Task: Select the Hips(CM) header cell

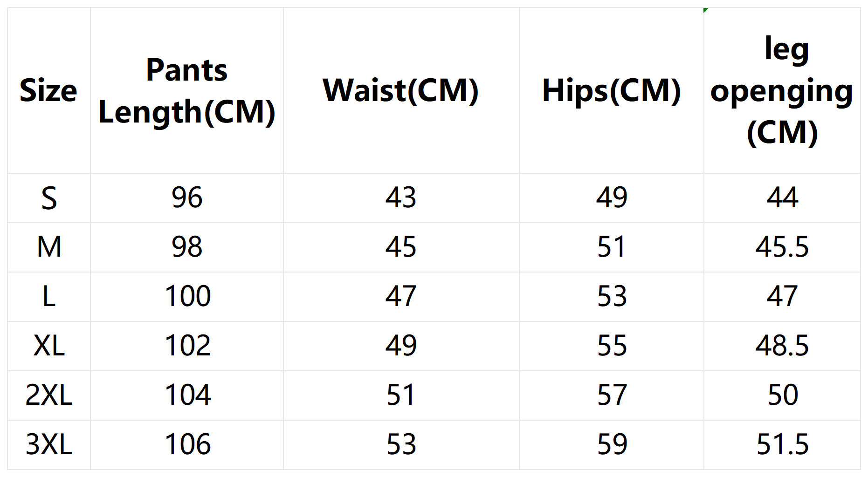Action: [611, 90]
